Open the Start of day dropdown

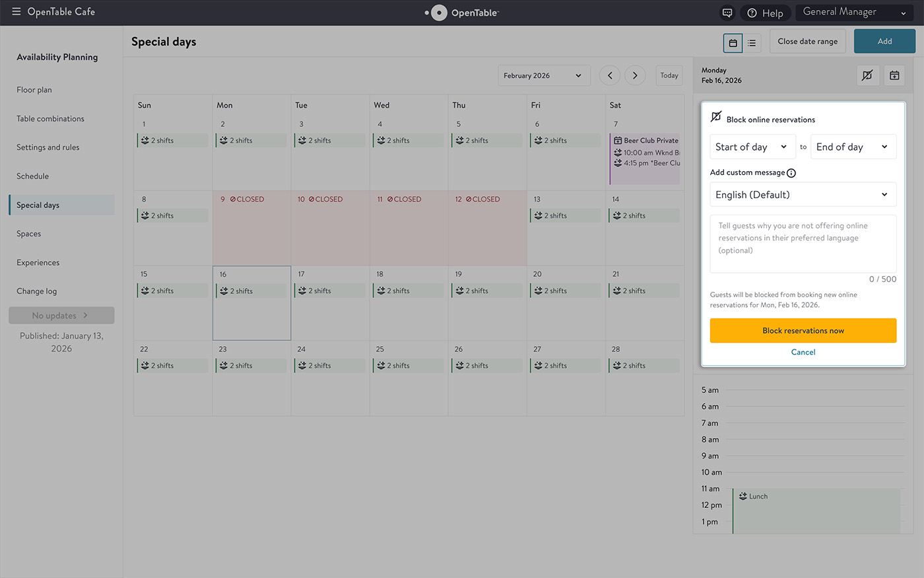click(x=752, y=147)
